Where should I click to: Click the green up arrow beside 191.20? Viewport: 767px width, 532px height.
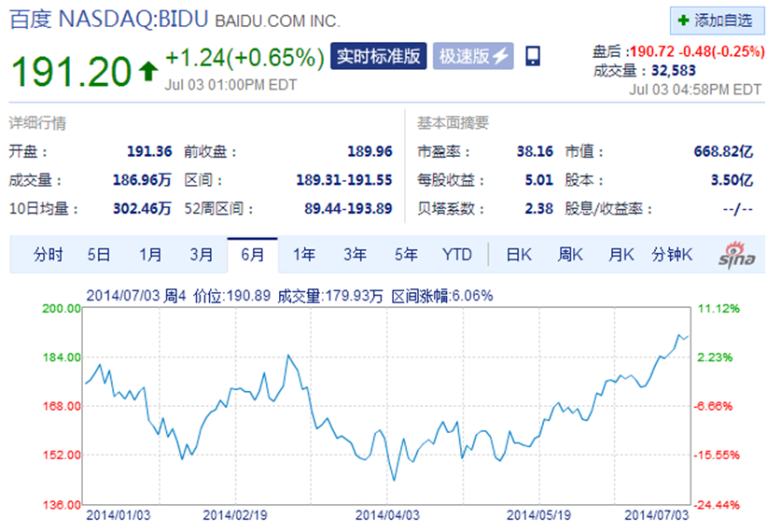[x=148, y=72]
